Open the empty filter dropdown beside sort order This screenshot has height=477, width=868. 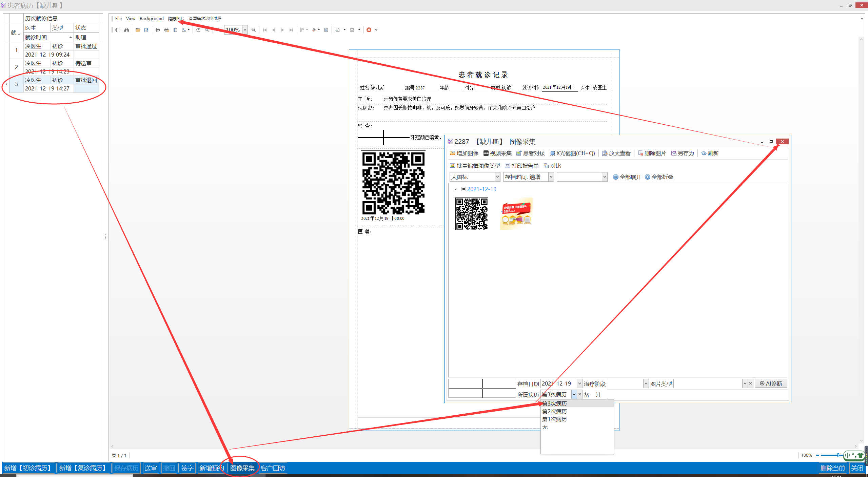click(x=604, y=177)
